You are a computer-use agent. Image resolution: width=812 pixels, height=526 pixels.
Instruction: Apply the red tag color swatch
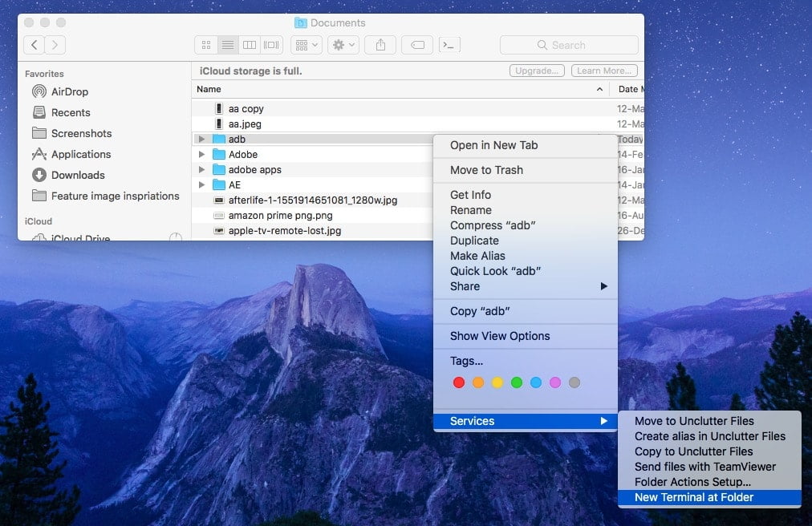(459, 382)
